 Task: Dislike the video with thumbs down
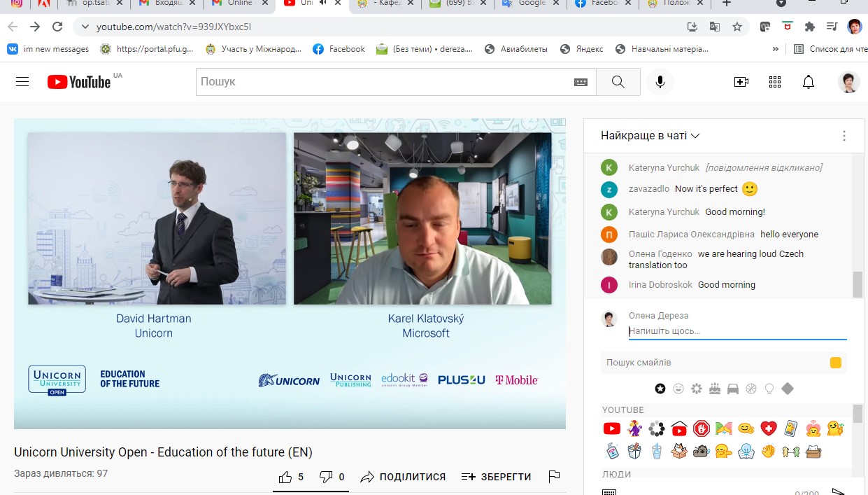[x=326, y=477]
